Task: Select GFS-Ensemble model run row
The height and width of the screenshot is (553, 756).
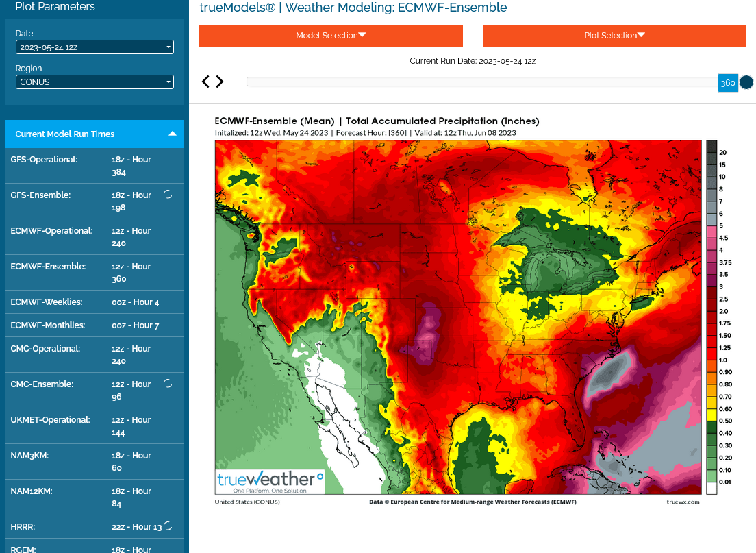Action: click(94, 201)
